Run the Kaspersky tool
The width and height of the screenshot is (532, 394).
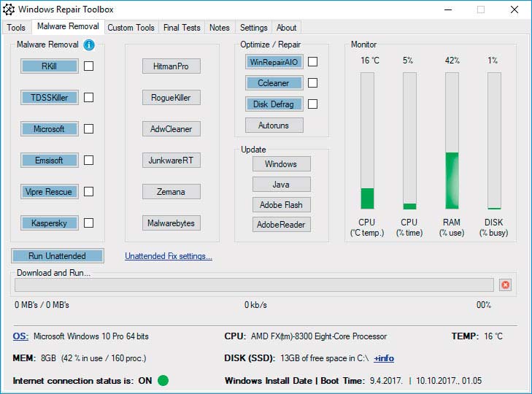(x=50, y=223)
